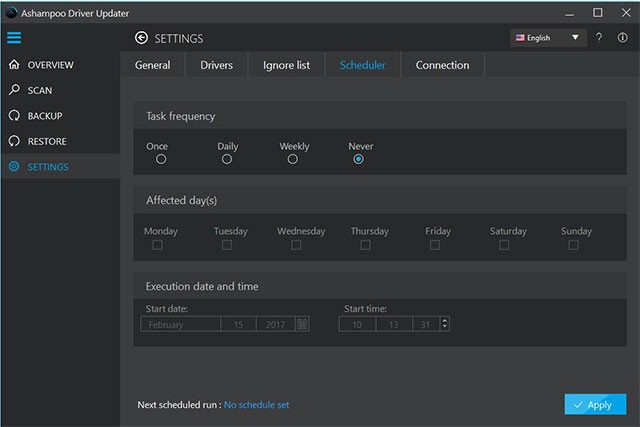Click the start time spinner arrows
Viewport: 640px width, 427px height.
click(444, 324)
